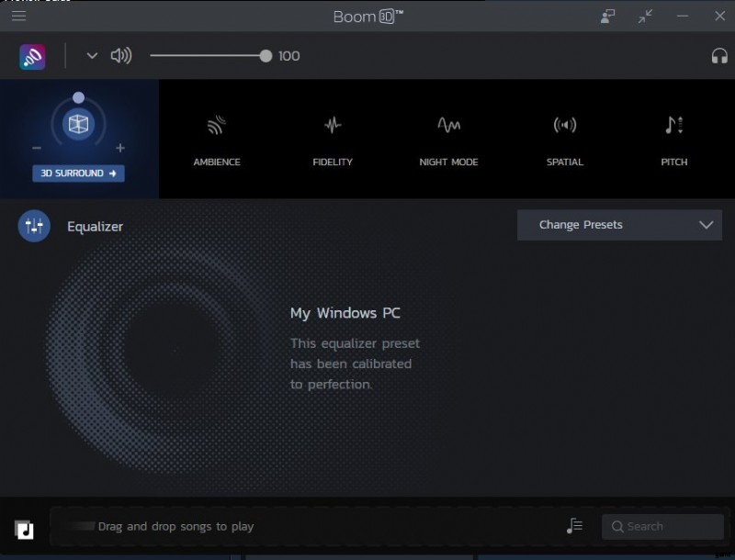Enable the Ambience effect
The height and width of the screenshot is (560, 735).
(217, 140)
